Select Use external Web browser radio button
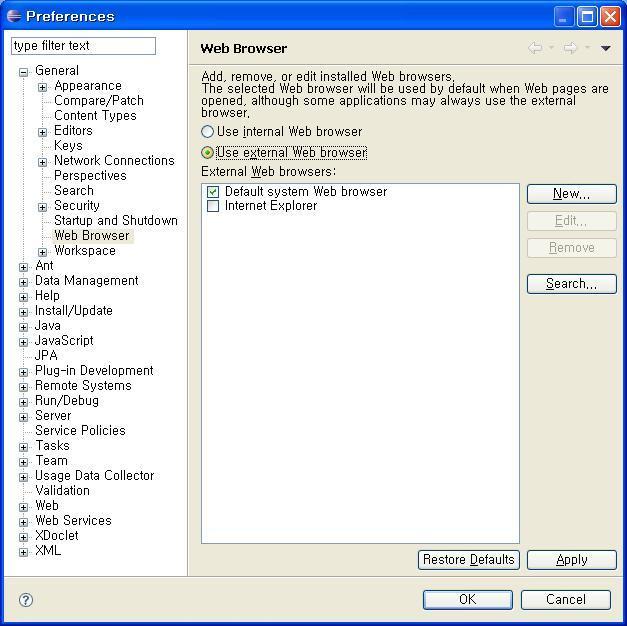This screenshot has height=626, width=627. tap(207, 152)
